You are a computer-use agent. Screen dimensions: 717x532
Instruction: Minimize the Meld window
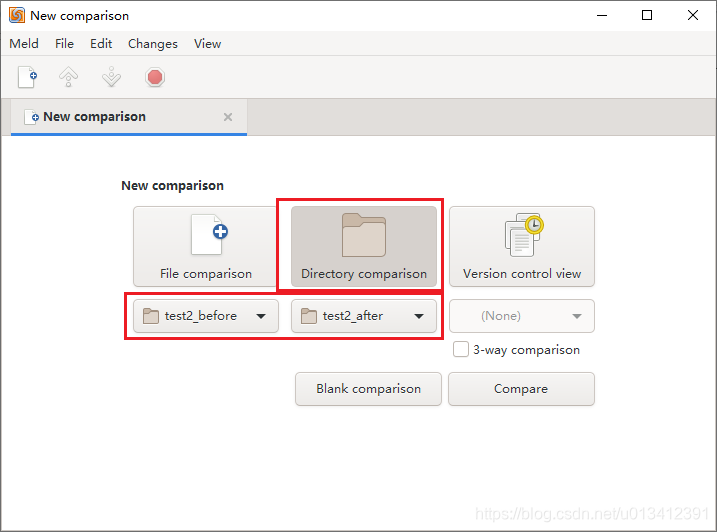(x=602, y=15)
